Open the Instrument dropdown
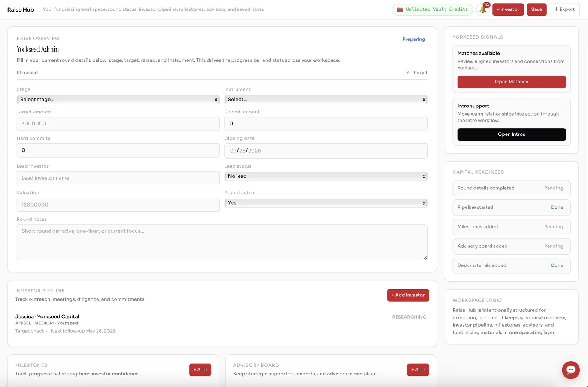The height and width of the screenshot is (387, 588). click(326, 100)
